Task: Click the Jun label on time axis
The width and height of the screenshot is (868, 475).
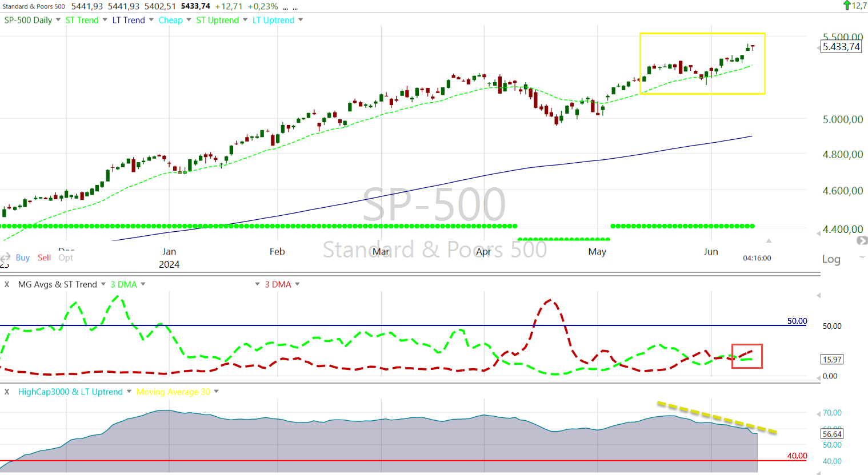Action: click(711, 252)
